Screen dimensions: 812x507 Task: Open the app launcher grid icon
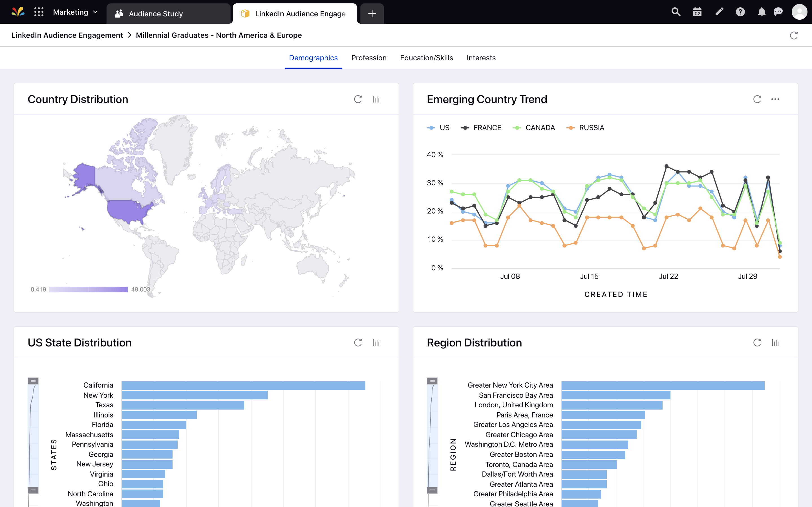pos(39,12)
